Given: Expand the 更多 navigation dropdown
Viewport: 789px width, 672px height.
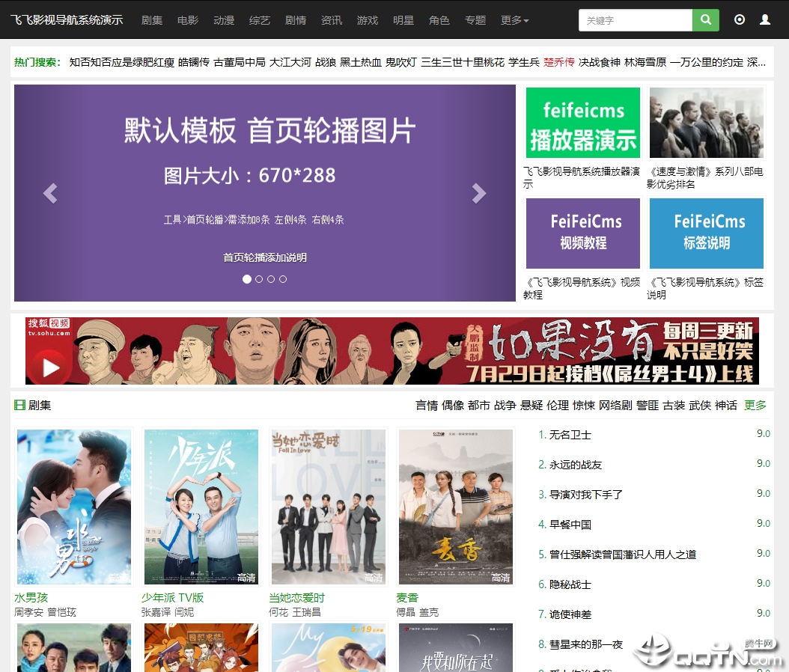Looking at the screenshot, I should (x=515, y=20).
